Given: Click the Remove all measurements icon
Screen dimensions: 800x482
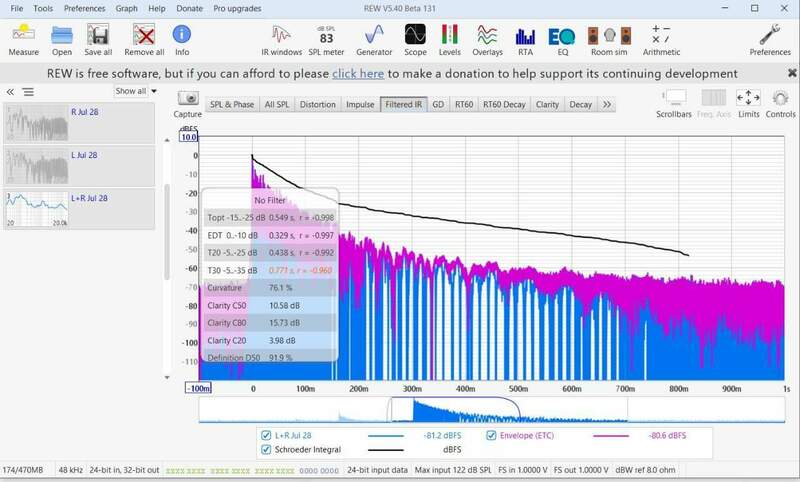Looking at the screenshot, I should tap(144, 40).
